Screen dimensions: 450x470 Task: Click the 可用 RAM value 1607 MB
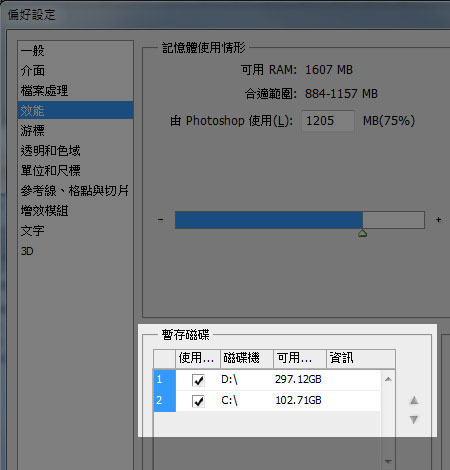pos(329,70)
